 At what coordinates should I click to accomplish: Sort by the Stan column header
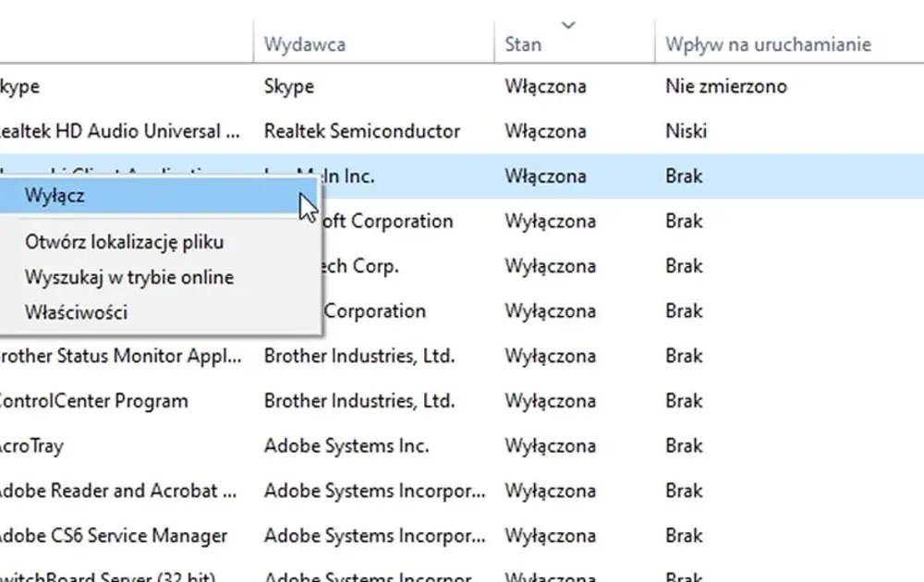coord(523,44)
